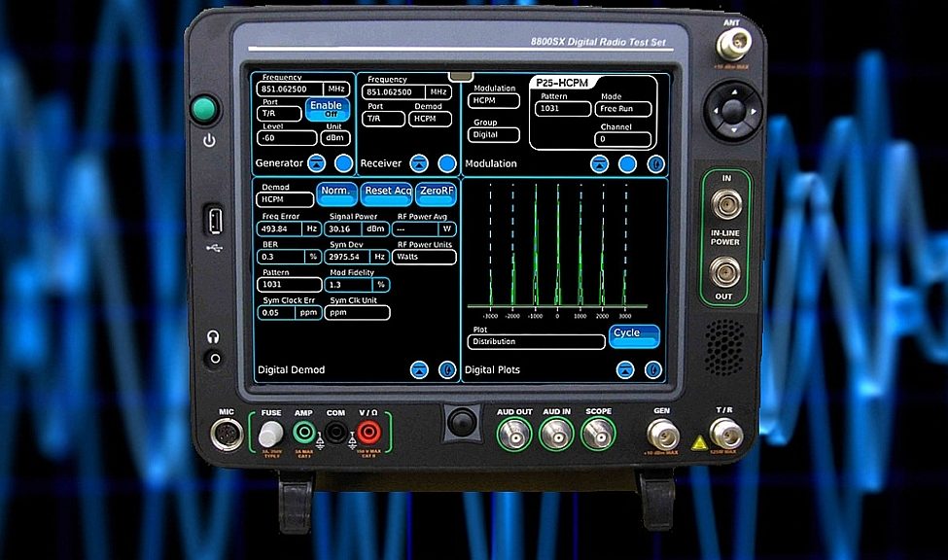Minimize the Modulation panel using arrow icon
Screen dimensions: 948x560
600,164
